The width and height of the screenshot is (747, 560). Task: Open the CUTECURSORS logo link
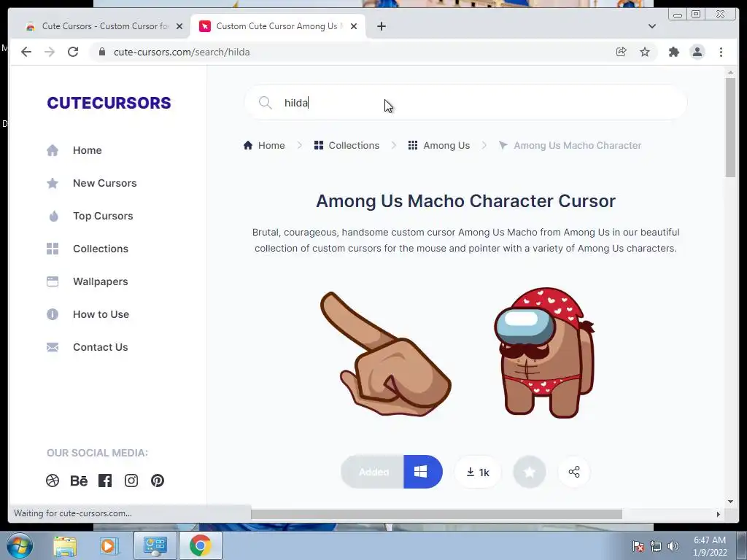pyautogui.click(x=109, y=103)
